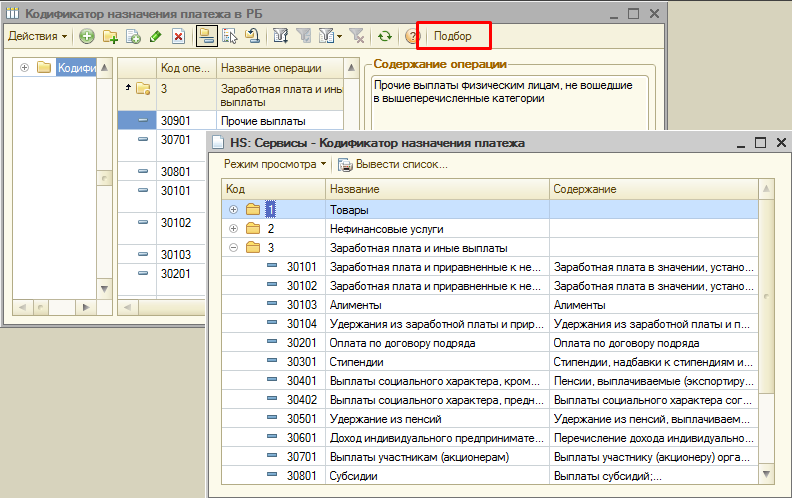Click the green pencil Edit icon
Viewport: 792px width, 498px height.
click(x=155, y=37)
